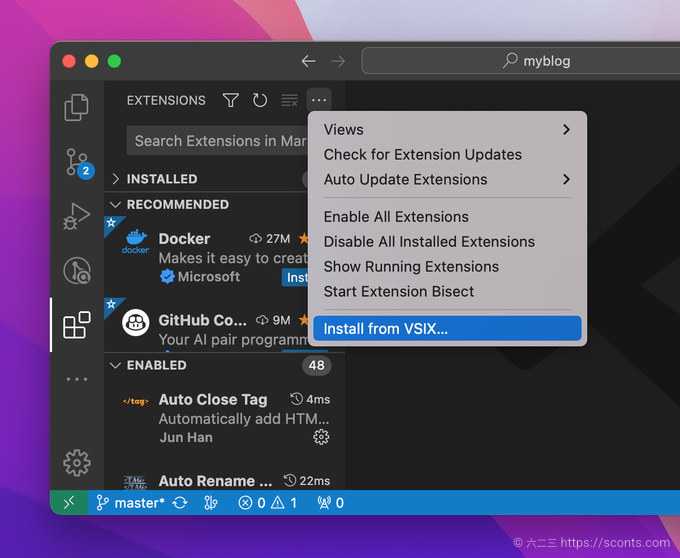Image resolution: width=680 pixels, height=558 pixels.
Task: Open the Auto Rename Tag extension icon
Action: [136, 482]
